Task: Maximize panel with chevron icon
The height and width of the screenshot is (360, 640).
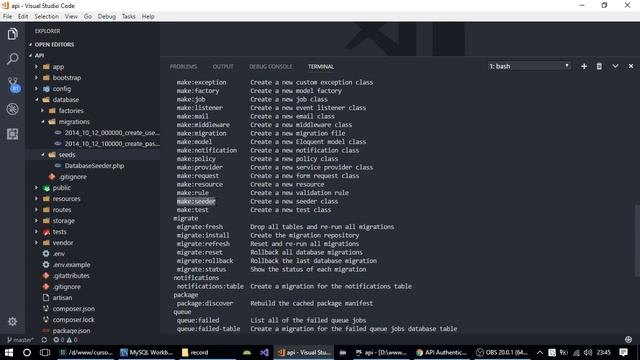Action: click(x=615, y=66)
